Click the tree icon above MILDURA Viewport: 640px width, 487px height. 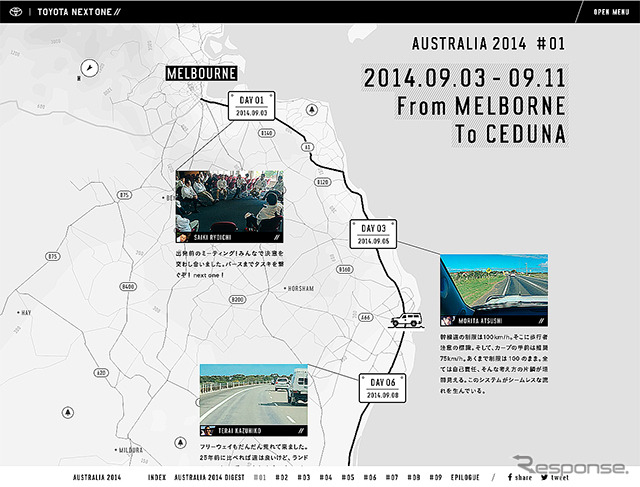180,442
